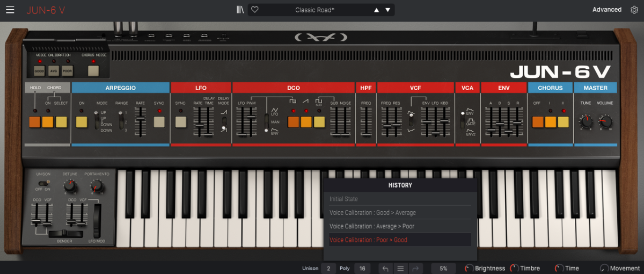Enable the DCO sub oscillator waveform button
The height and width of the screenshot is (274, 644).
click(319, 122)
